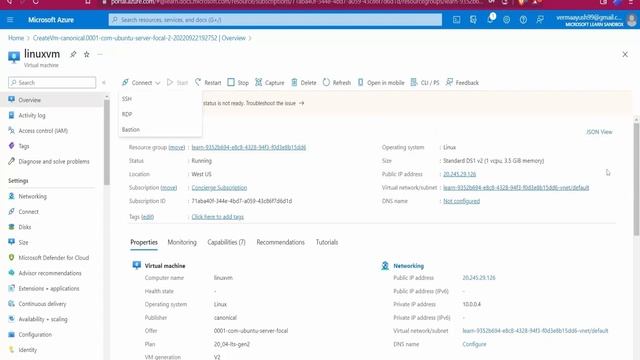Image resolution: width=640 pixels, height=360 pixels.
Task: Open the account profile avatar
Action: [632, 20]
